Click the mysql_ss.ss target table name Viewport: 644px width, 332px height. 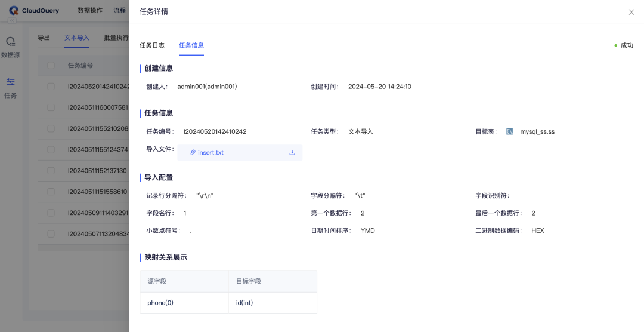[537, 131]
